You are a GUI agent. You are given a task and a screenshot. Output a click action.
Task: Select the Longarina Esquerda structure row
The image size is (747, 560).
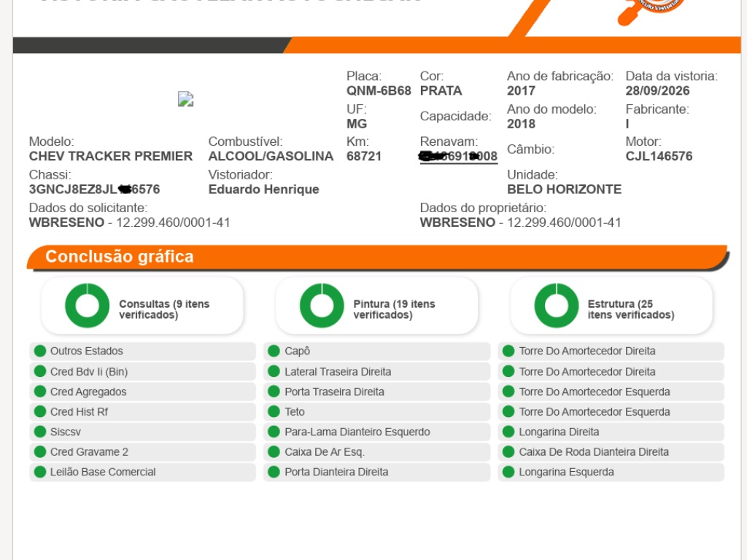(x=611, y=472)
